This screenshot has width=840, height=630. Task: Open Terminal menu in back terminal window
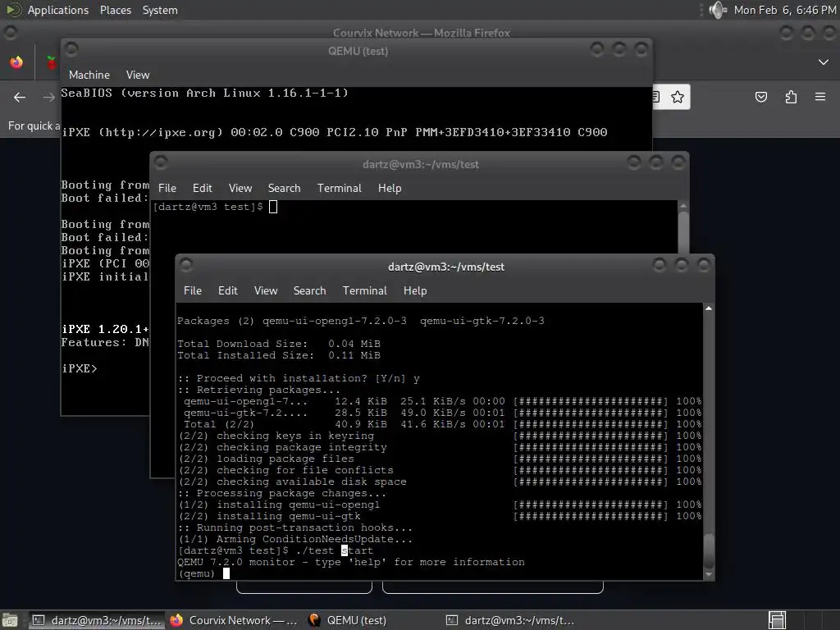(339, 188)
